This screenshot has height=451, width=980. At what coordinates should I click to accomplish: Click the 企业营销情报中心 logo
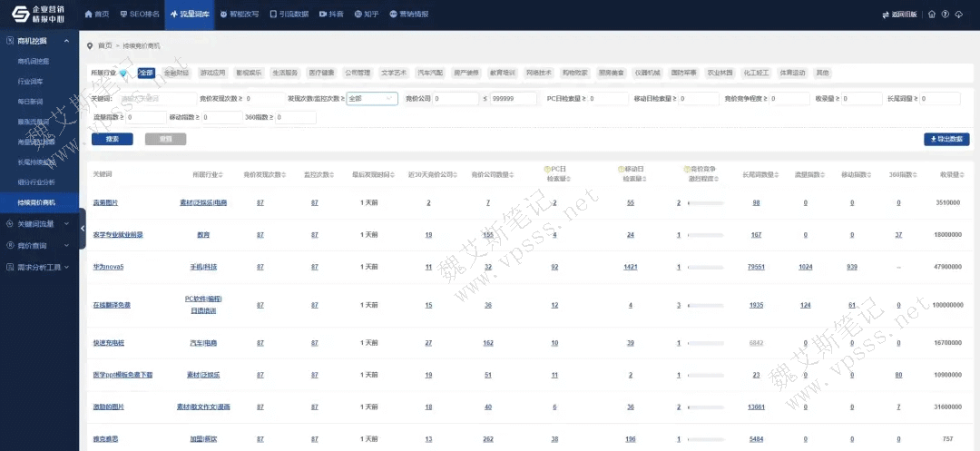click(x=38, y=15)
